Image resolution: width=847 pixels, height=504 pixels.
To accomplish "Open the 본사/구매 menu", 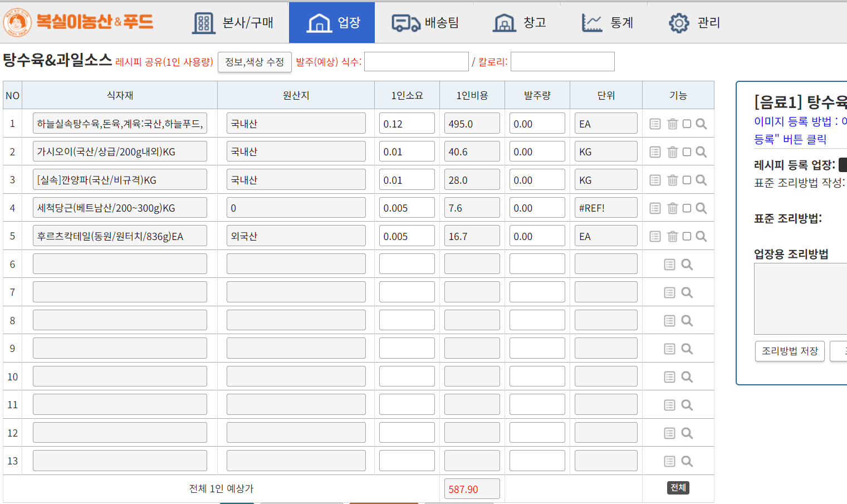I will tap(233, 23).
